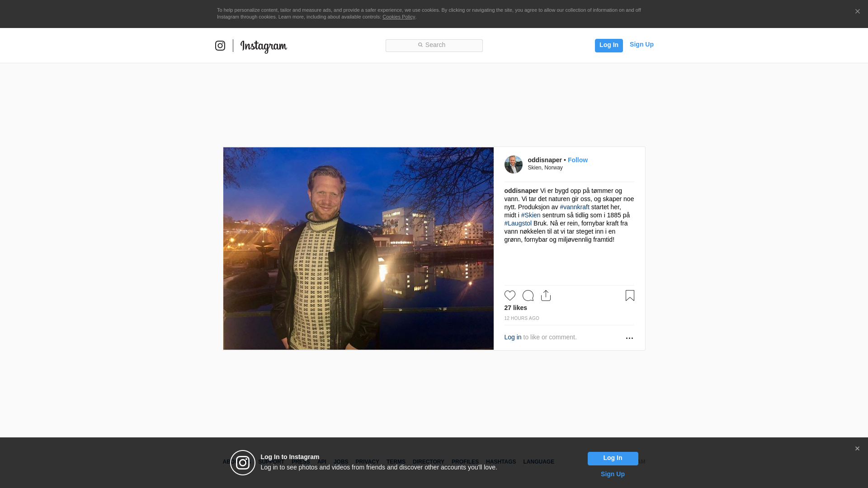Click the HASHTAGS footer menu item
Viewport: 868px width, 488px height.
point(500,462)
